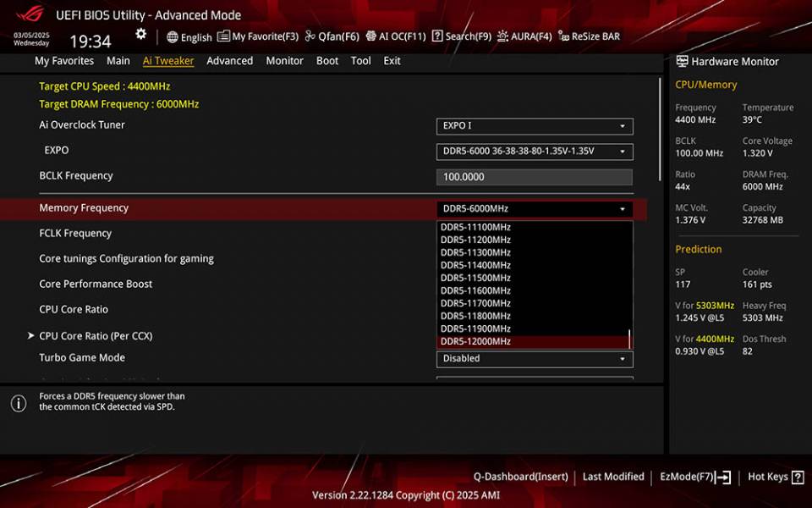Open the Advanced tab
Screen dimensions: 812x508
229,61
